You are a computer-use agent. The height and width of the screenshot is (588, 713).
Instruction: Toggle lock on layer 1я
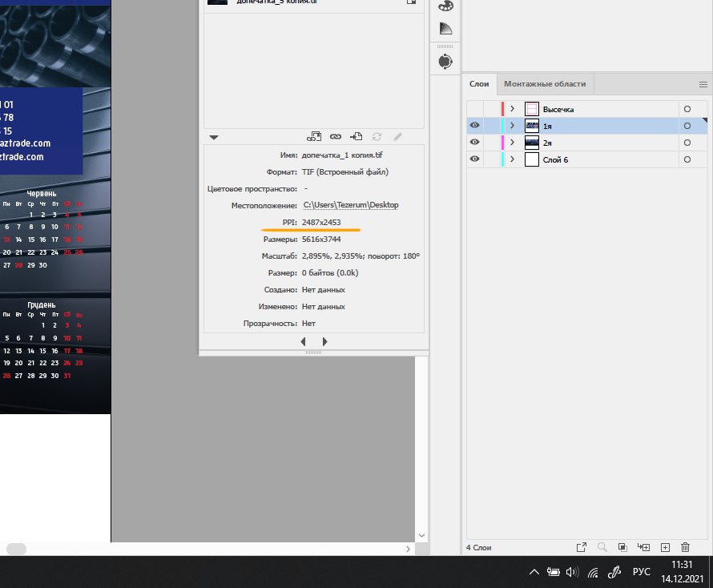coord(490,126)
